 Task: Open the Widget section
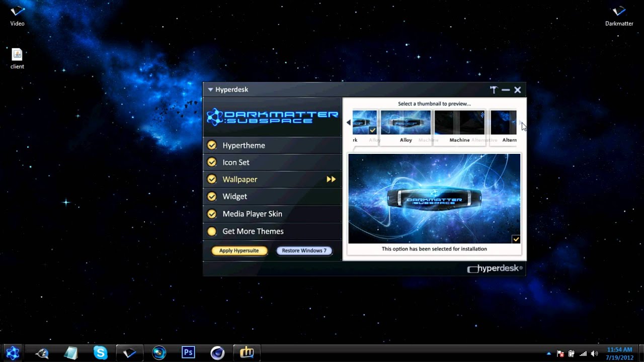[x=272, y=197]
